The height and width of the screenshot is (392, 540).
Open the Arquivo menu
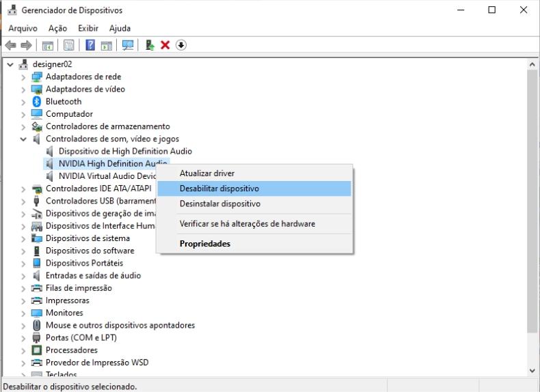[23, 28]
